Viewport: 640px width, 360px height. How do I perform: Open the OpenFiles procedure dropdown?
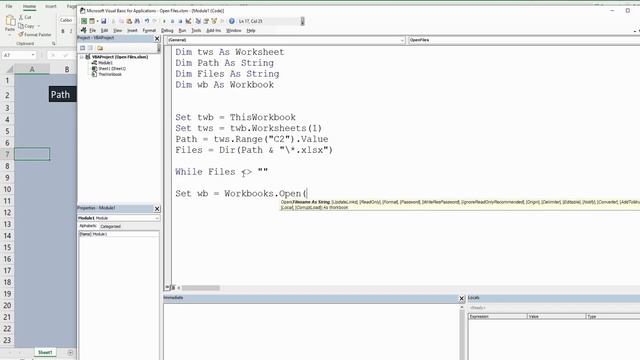pos(524,40)
